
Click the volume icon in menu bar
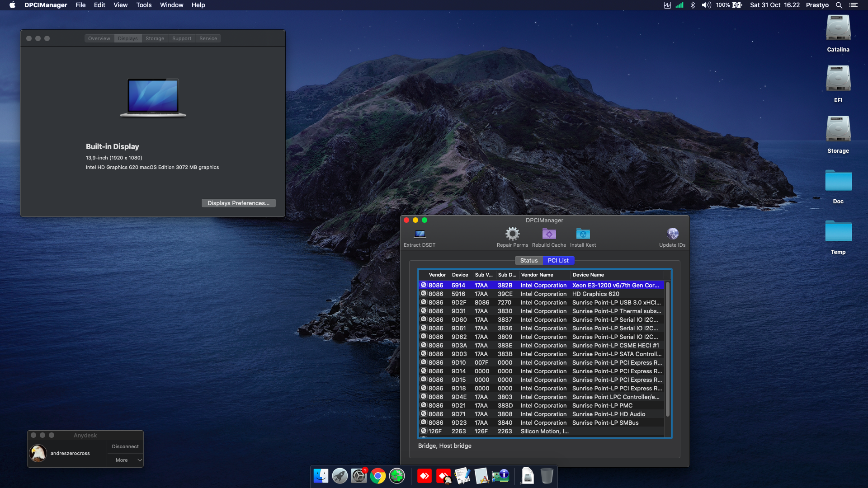[x=706, y=5]
